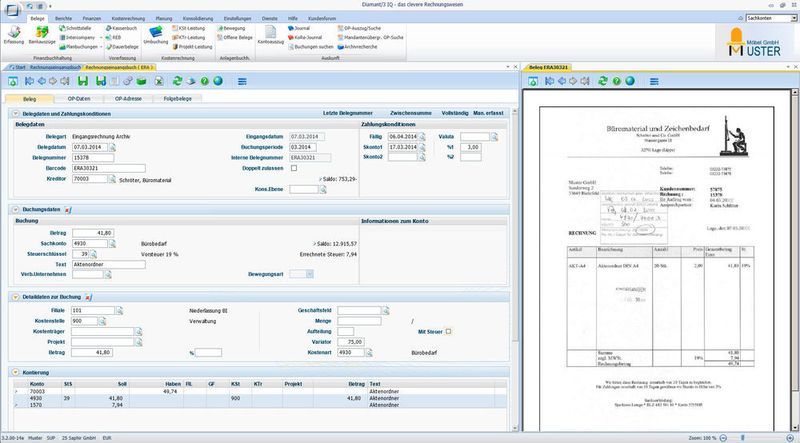
Task: Go to previous record in left toolbar
Action: [x=41, y=81]
